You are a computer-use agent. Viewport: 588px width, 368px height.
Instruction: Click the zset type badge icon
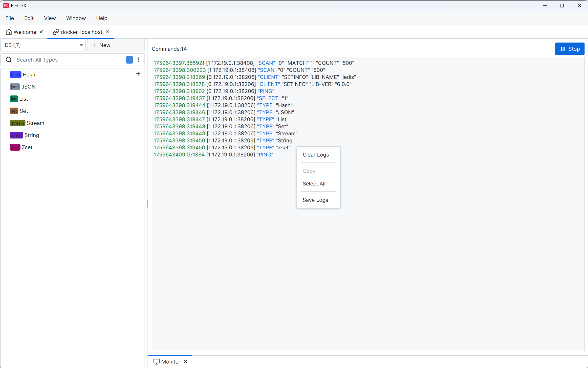15,147
